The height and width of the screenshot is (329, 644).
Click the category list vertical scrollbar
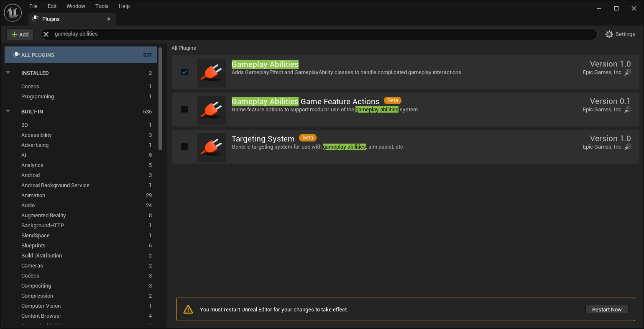[x=160, y=99]
